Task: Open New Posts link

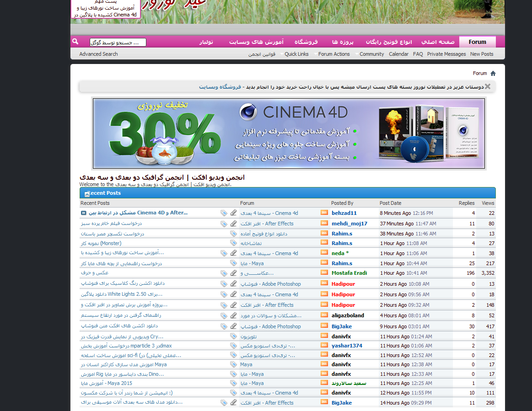Action: (x=482, y=54)
